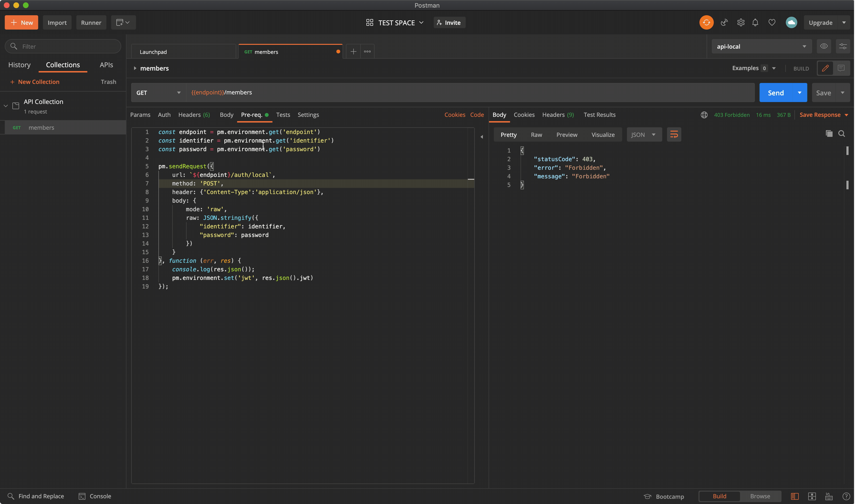Click the New button
The width and height of the screenshot is (855, 504).
(x=21, y=22)
